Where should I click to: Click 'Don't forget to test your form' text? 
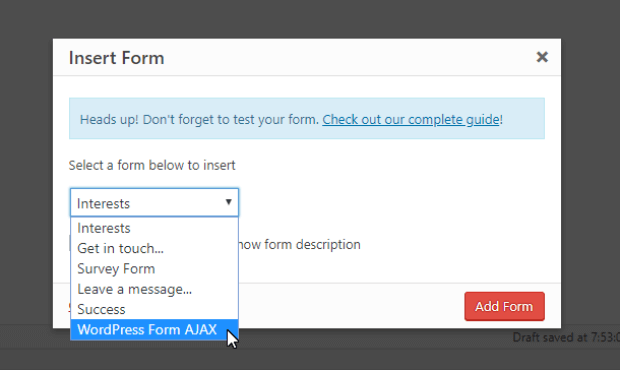(x=231, y=119)
